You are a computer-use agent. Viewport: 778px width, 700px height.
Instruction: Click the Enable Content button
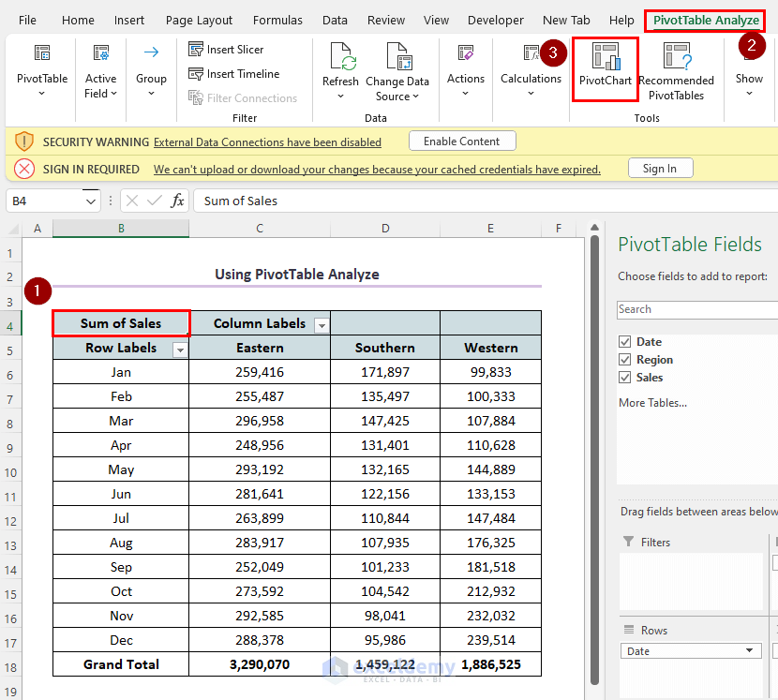(462, 141)
